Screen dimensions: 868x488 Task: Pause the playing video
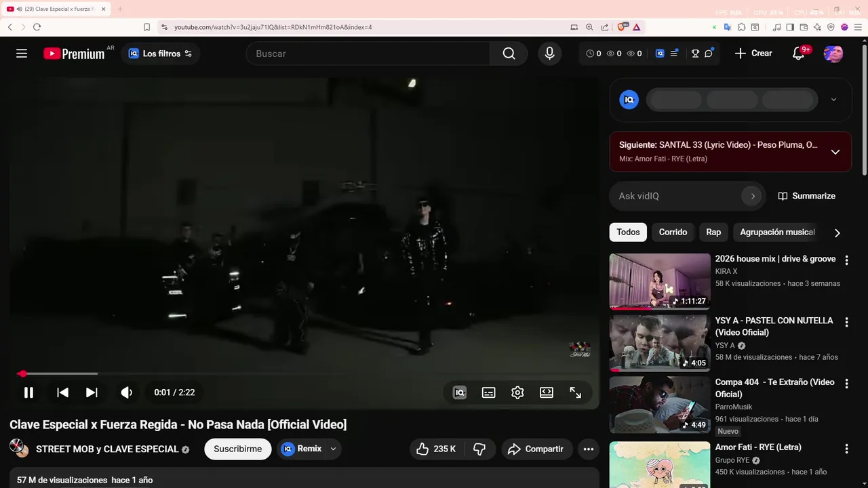point(28,392)
